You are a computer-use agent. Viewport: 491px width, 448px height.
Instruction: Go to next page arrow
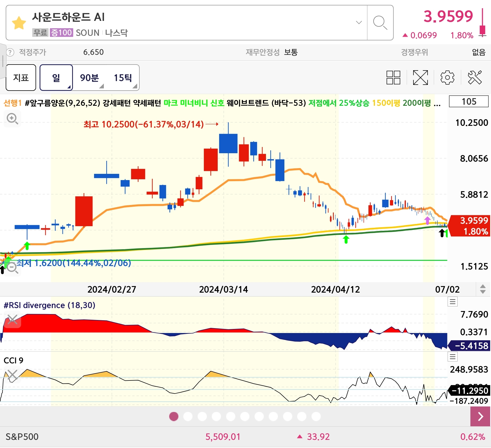click(480, 416)
